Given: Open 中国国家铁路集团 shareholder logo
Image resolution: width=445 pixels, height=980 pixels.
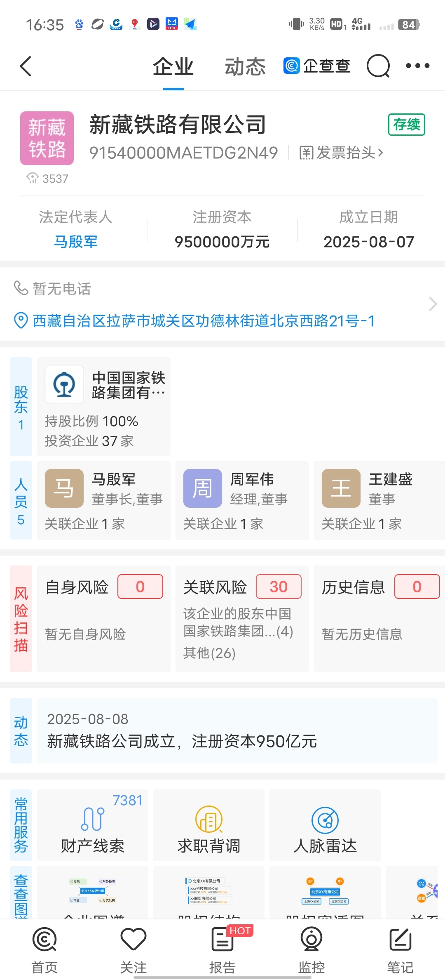Looking at the screenshot, I should coord(64,384).
